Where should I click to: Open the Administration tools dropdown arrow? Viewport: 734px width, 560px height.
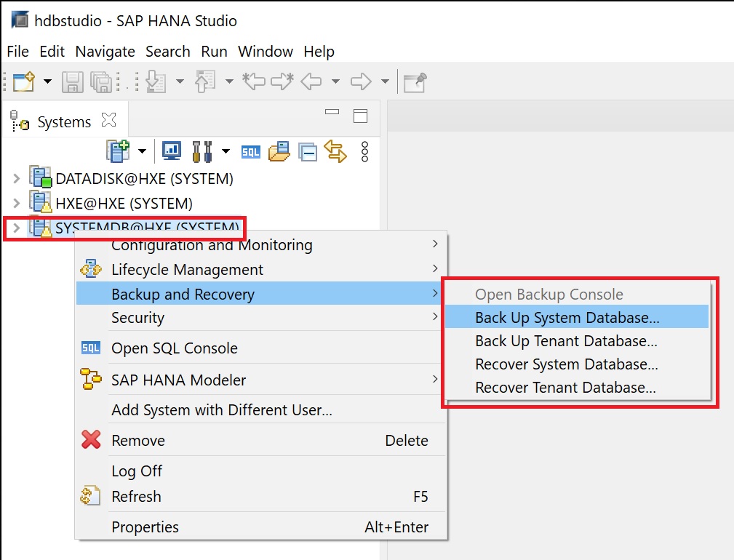pos(226,151)
